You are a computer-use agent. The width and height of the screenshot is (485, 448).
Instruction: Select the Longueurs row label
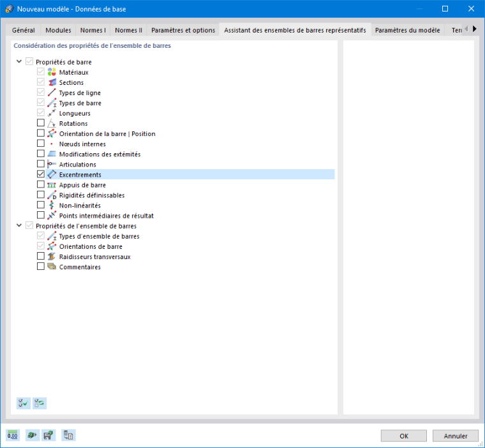75,113
